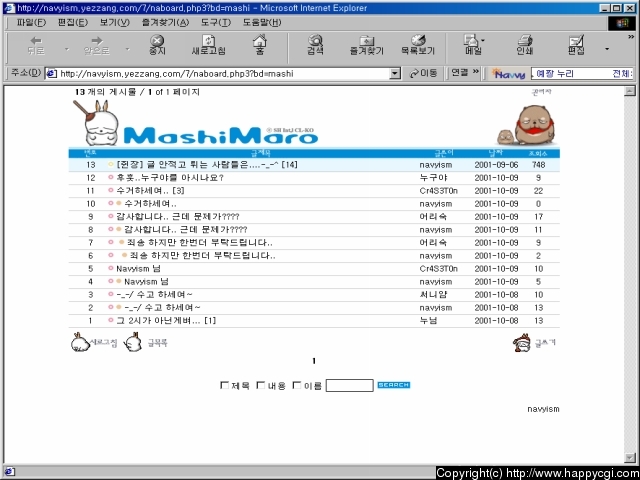The height and width of the screenshot is (480, 640).
Task: Open the Edit button dropdown arrow
Action: (x=607, y=49)
